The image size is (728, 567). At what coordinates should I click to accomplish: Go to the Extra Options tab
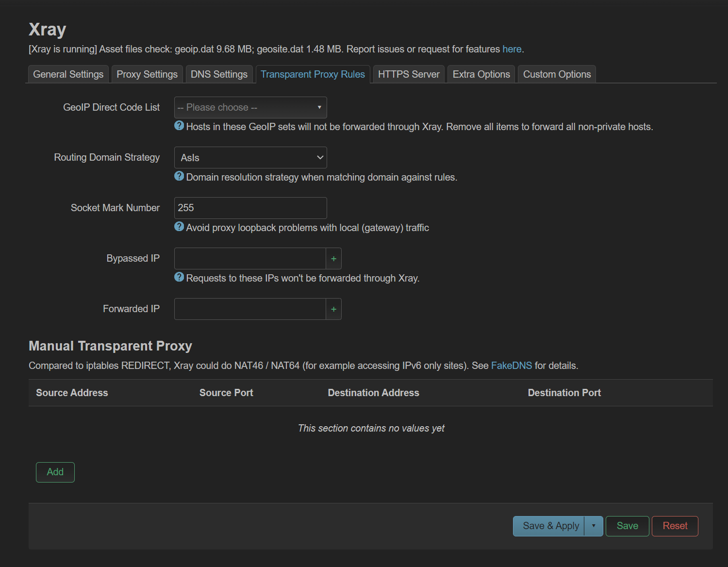(481, 74)
